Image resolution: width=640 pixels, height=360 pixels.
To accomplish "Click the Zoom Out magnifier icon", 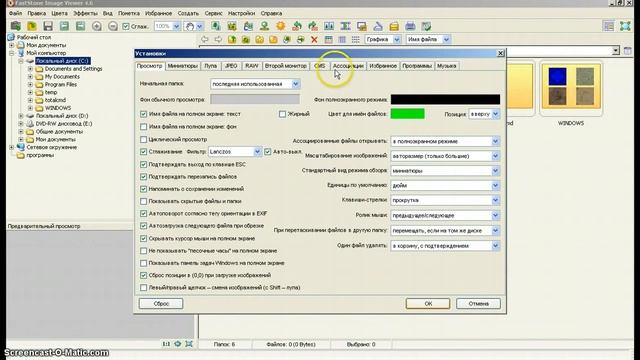I will 113,26.
